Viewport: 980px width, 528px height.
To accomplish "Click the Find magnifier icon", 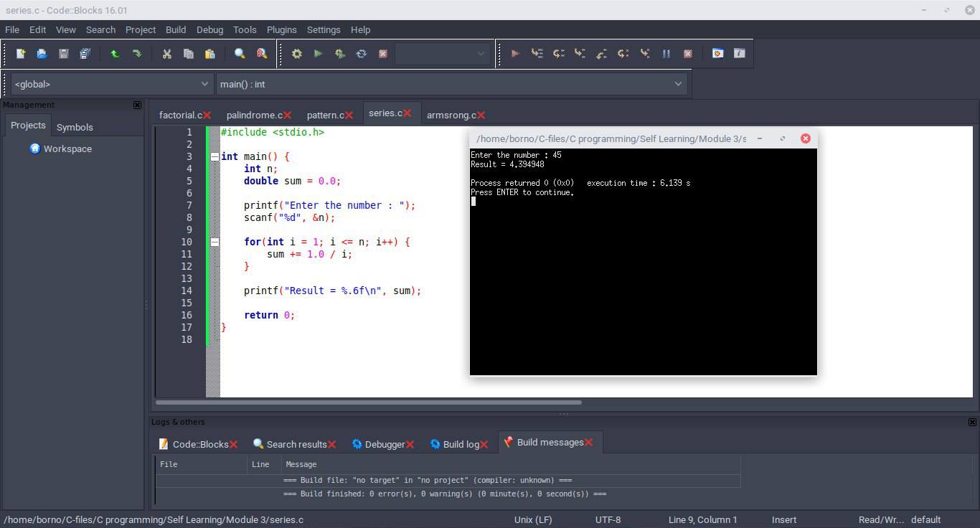I will pyautogui.click(x=240, y=54).
